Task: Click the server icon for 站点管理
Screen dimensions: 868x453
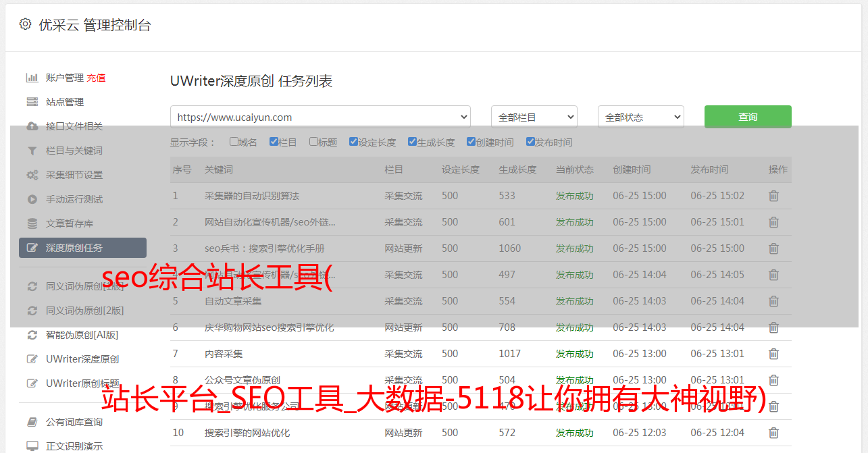Action: [32, 102]
